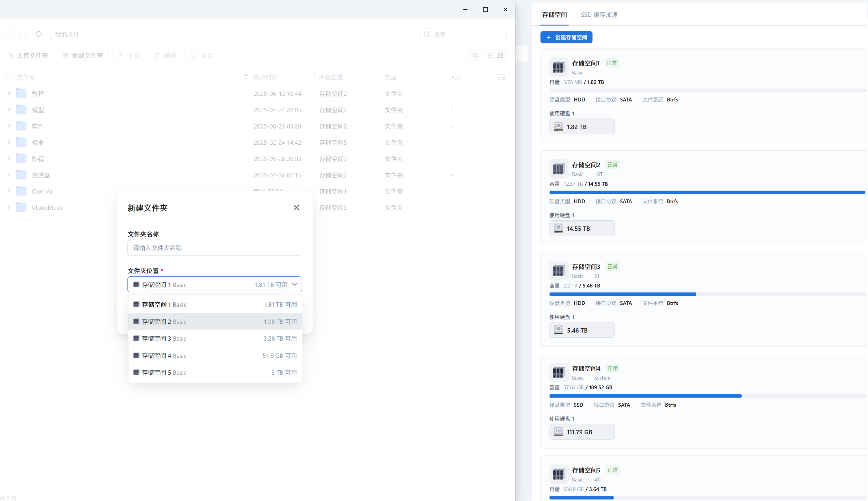Expand the VIdeoMusic folder row
This screenshot has height=501, width=868.
(9, 207)
